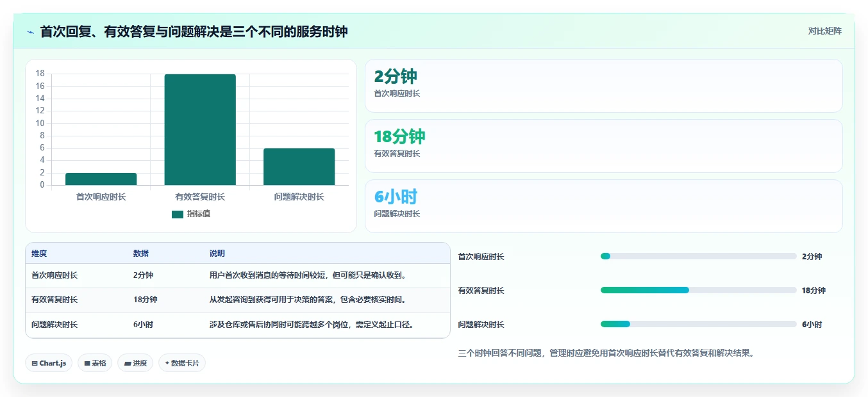The width and height of the screenshot is (868, 397).
Task: Click the 首次响应时长 chart axis label
Action: pyautogui.click(x=101, y=197)
